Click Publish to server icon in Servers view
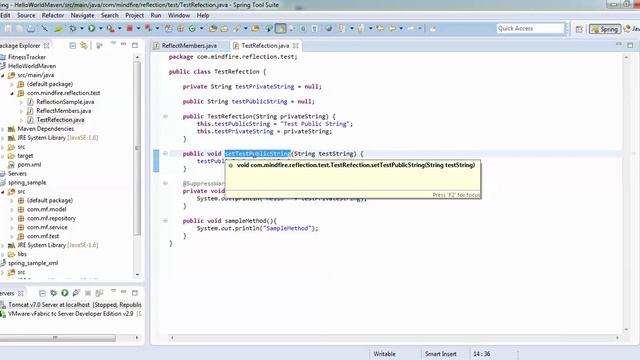 pyautogui.click(x=99, y=293)
